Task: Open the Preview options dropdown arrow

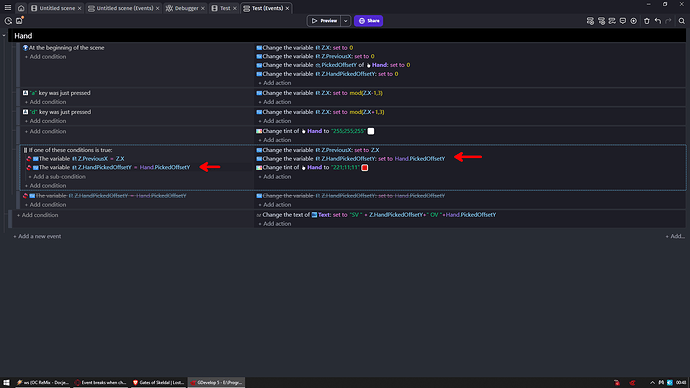Action: pyautogui.click(x=345, y=21)
